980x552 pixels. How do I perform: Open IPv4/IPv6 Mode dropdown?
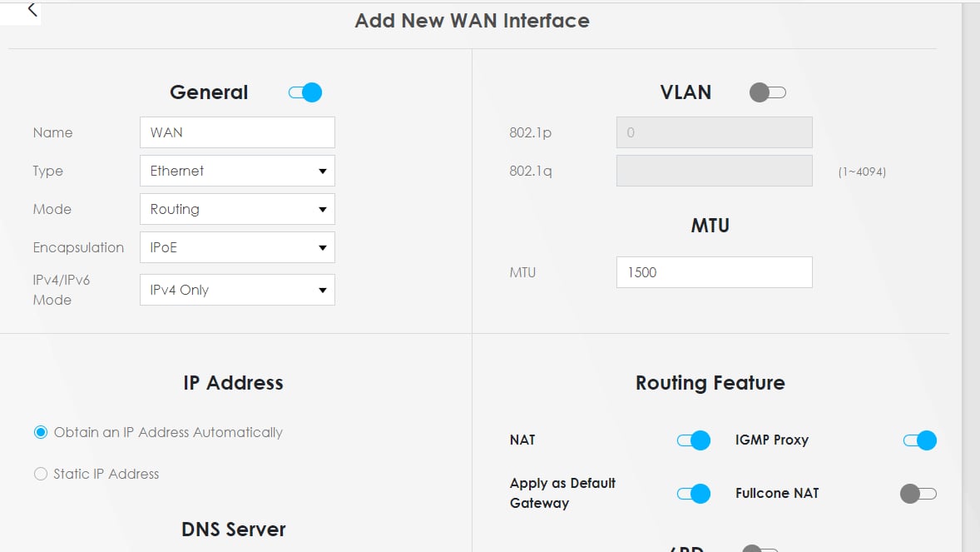pos(237,290)
